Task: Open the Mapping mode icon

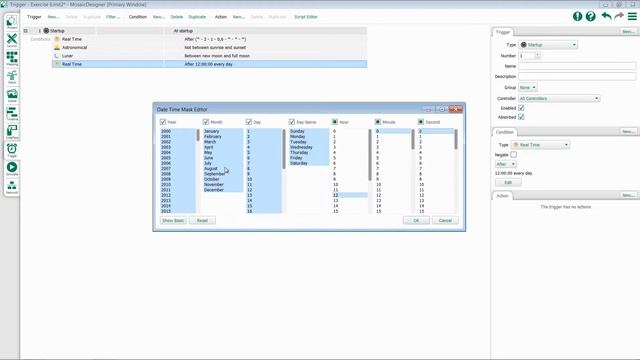Action: pyautogui.click(x=12, y=58)
